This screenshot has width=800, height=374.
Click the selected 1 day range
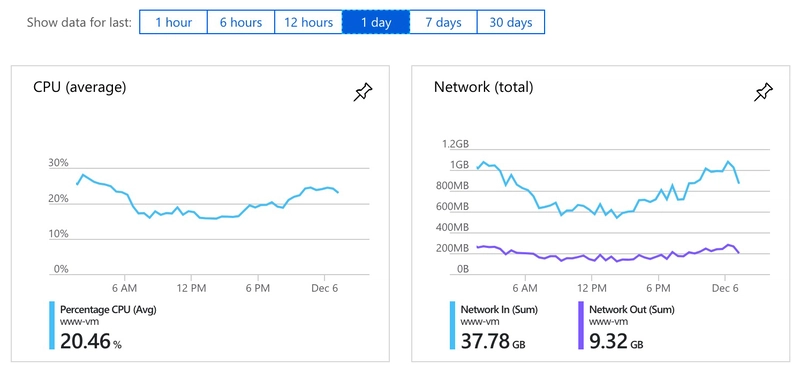[376, 22]
